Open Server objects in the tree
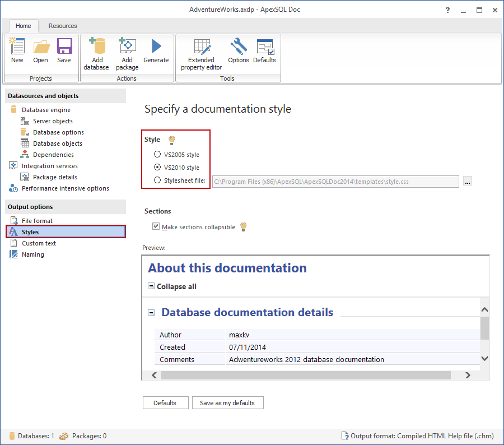 coord(53,121)
